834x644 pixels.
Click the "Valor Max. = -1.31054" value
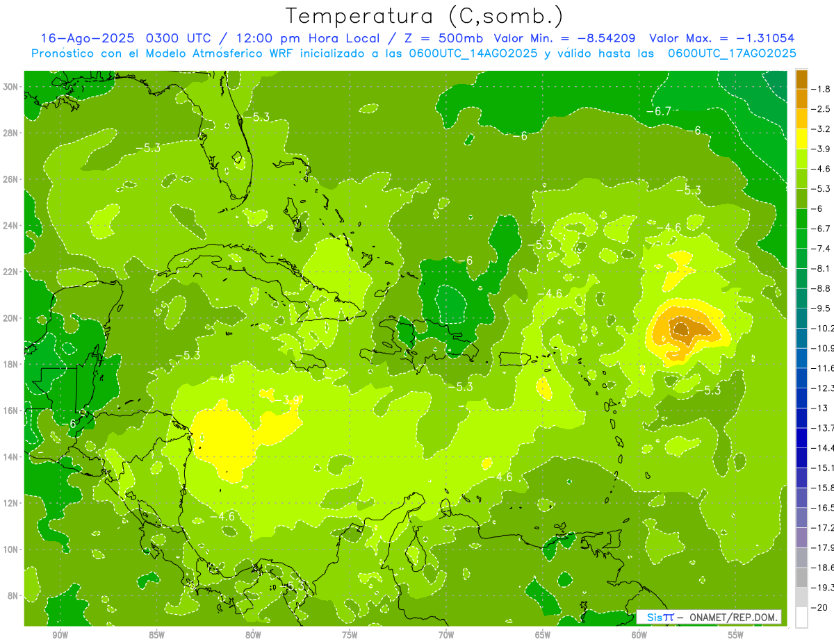[x=721, y=38]
